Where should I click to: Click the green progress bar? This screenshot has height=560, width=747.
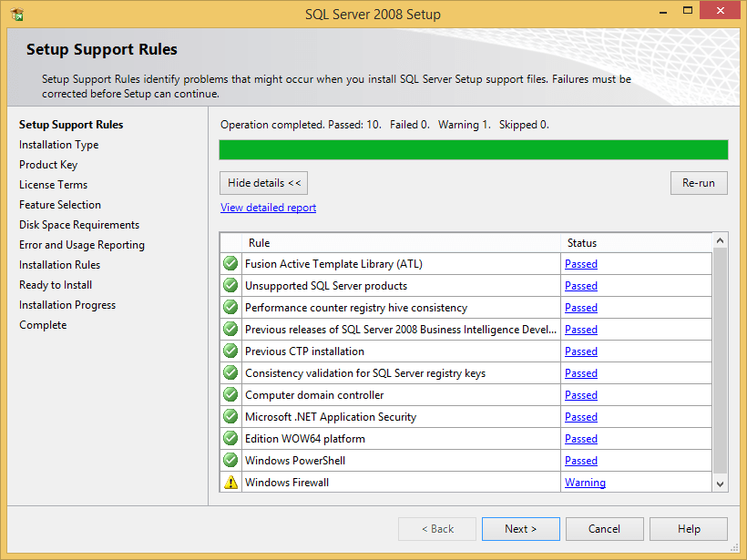[474, 149]
